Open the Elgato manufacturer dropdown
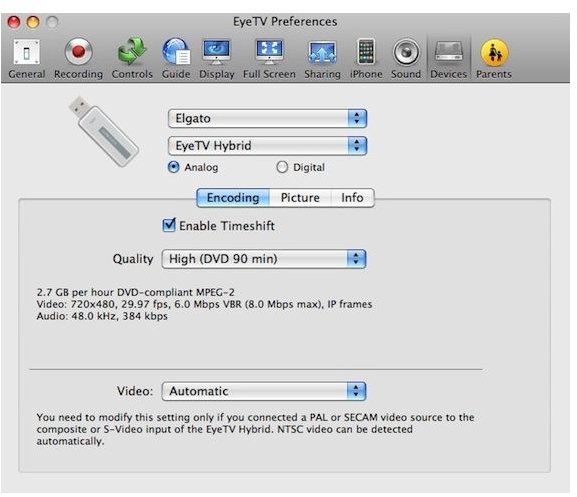Screen dimensions: 577x497 268,118
